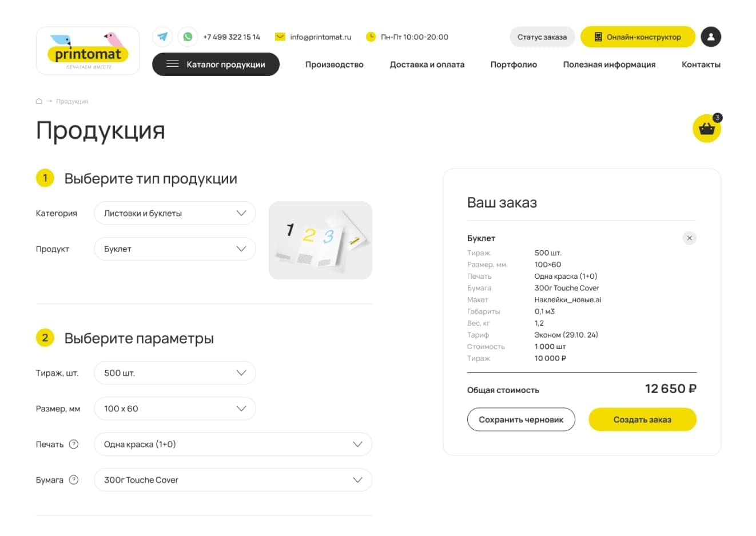756x536 pixels.
Task: Remove Буклет from the order summary
Action: [690, 238]
